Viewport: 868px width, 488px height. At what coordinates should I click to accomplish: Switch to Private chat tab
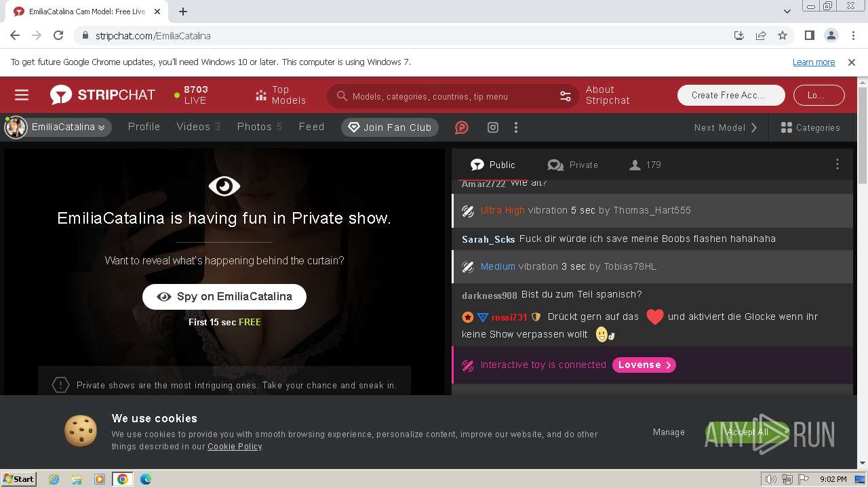pyautogui.click(x=573, y=165)
